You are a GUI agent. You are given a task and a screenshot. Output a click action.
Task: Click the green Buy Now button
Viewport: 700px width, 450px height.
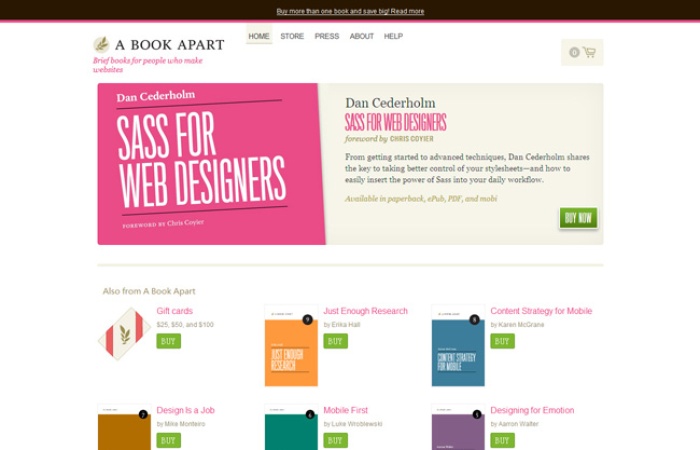pyautogui.click(x=578, y=218)
